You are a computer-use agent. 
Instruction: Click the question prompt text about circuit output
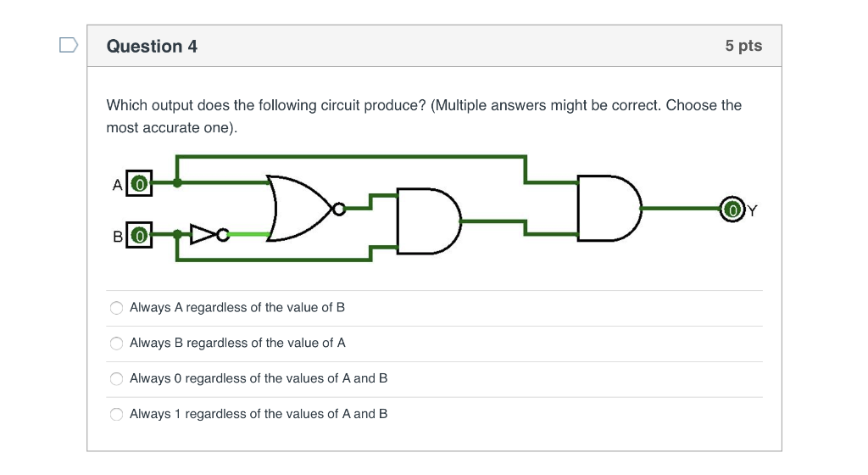pyautogui.click(x=424, y=116)
